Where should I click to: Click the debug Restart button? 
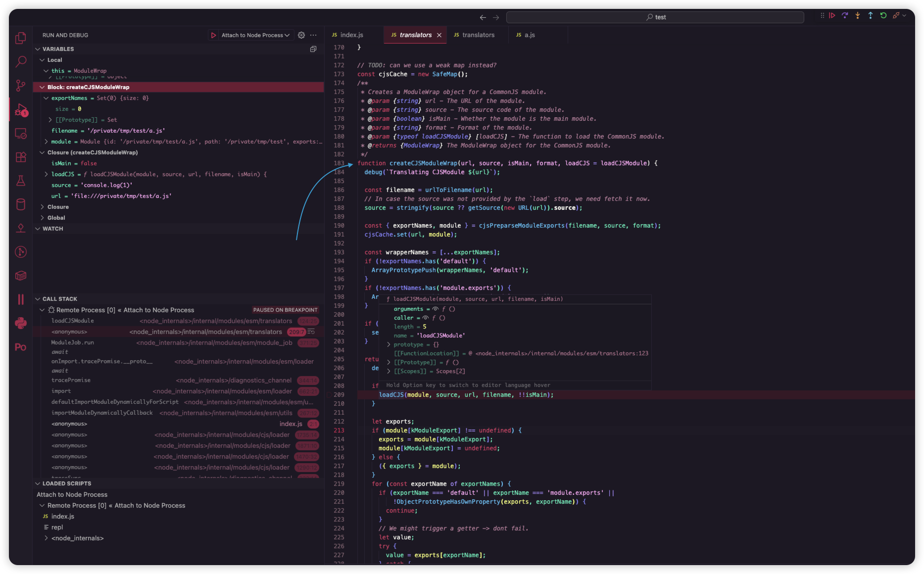point(883,16)
